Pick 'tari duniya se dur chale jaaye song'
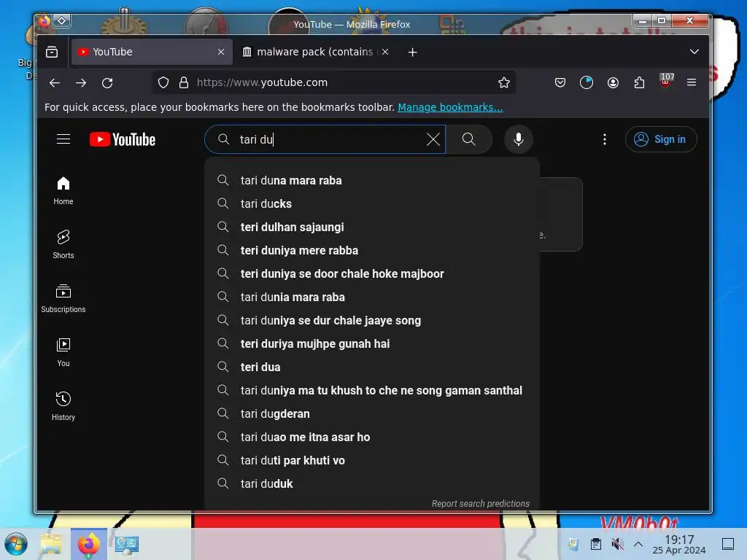Image resolution: width=747 pixels, height=560 pixels. coord(371,321)
